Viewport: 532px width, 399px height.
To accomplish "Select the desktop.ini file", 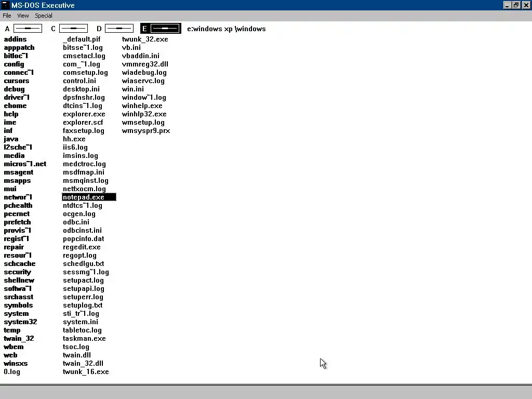I will click(x=82, y=89).
